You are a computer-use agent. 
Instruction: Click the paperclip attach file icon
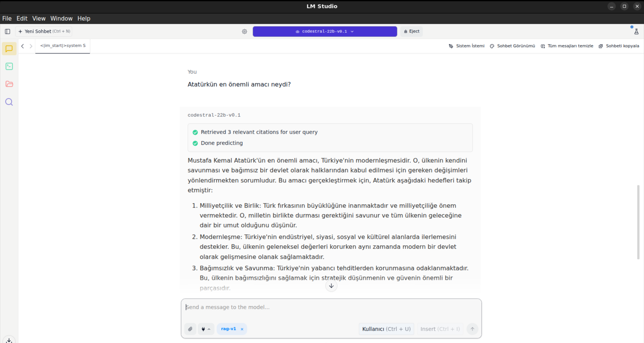coord(190,329)
